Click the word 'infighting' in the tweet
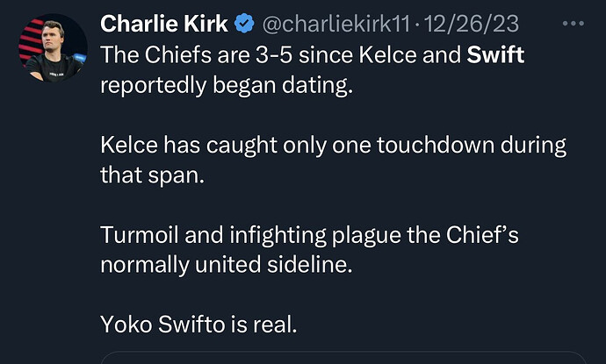Viewport: 606px width, 364px height. (x=278, y=235)
